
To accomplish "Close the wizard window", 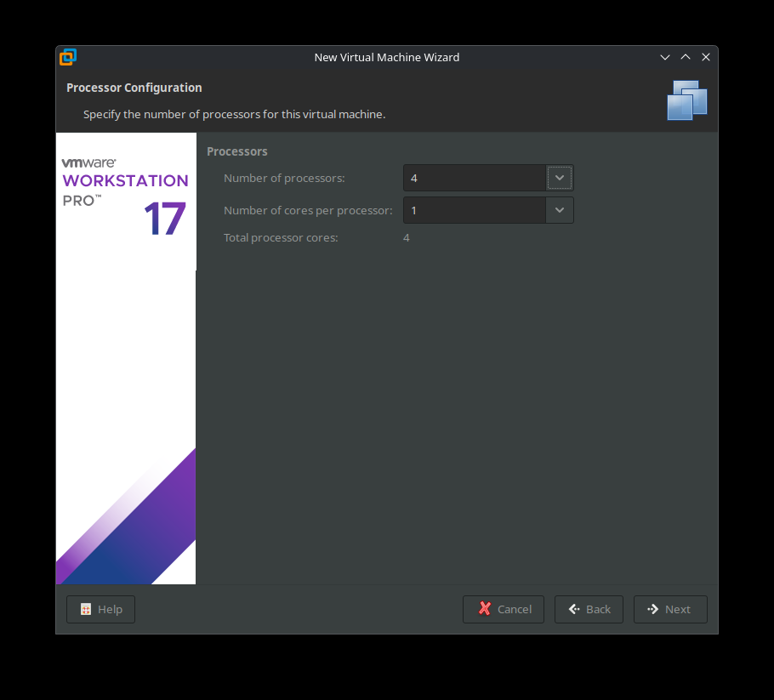I will click(706, 57).
